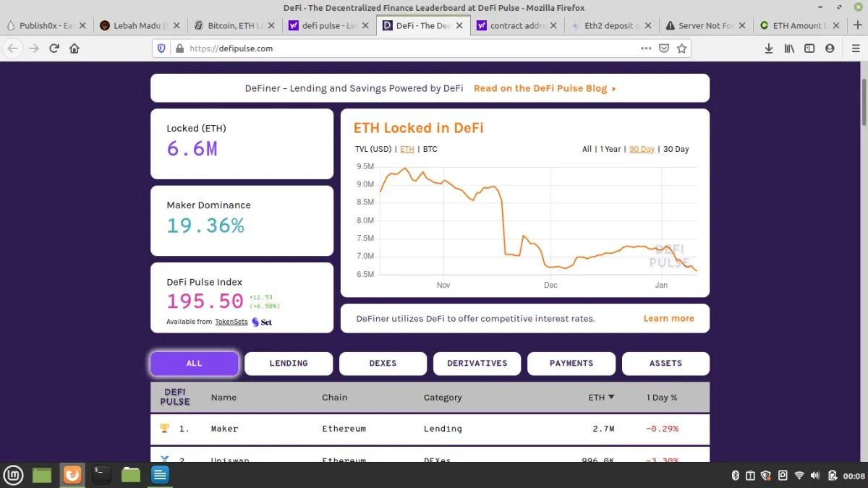Open a new browser tab
Screen dimensions: 868x488
point(857,25)
